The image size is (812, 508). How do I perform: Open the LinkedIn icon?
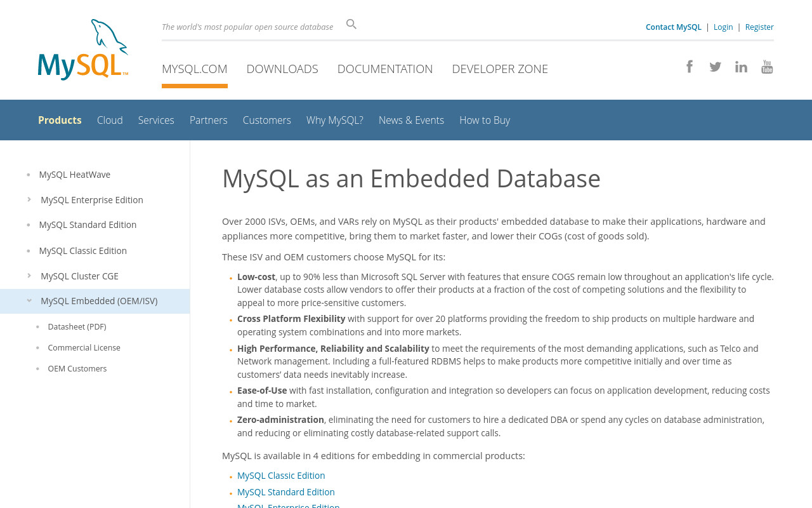741,67
